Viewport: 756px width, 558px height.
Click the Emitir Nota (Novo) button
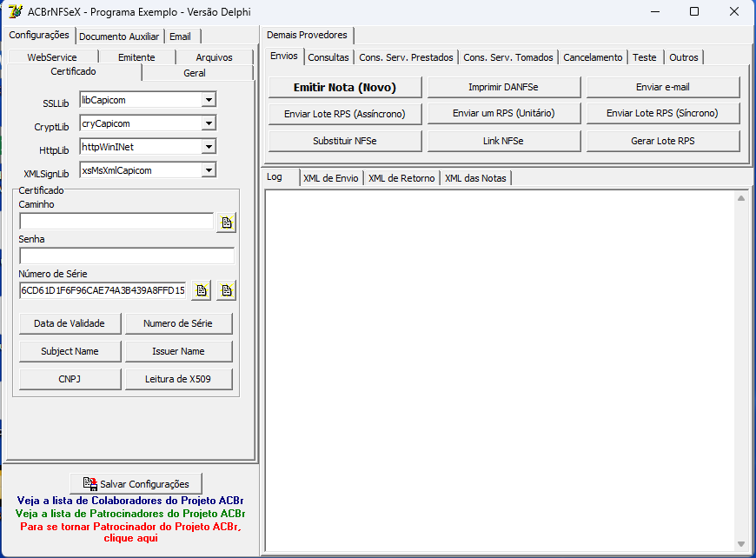[345, 87]
